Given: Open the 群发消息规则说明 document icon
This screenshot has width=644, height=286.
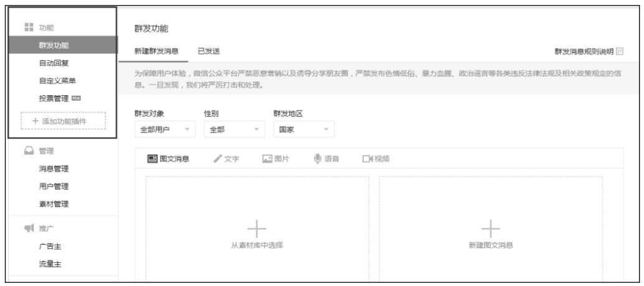Looking at the screenshot, I should (x=620, y=52).
